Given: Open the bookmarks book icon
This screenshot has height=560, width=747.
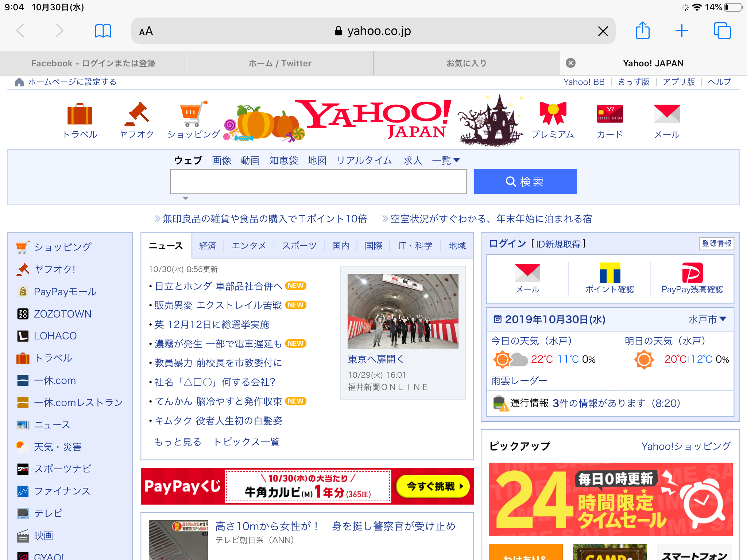Looking at the screenshot, I should pyautogui.click(x=103, y=31).
